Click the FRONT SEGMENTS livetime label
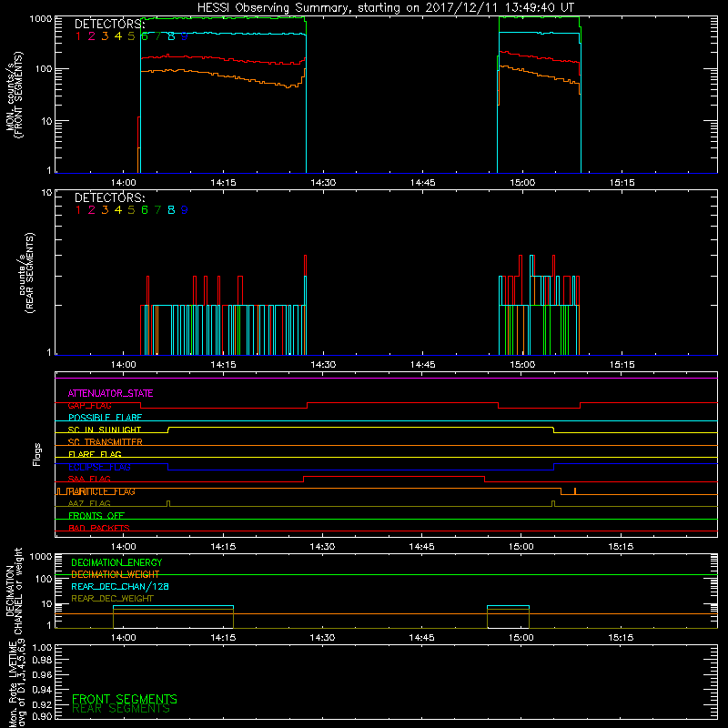Viewport: 728px width, 728px height. [x=125, y=699]
